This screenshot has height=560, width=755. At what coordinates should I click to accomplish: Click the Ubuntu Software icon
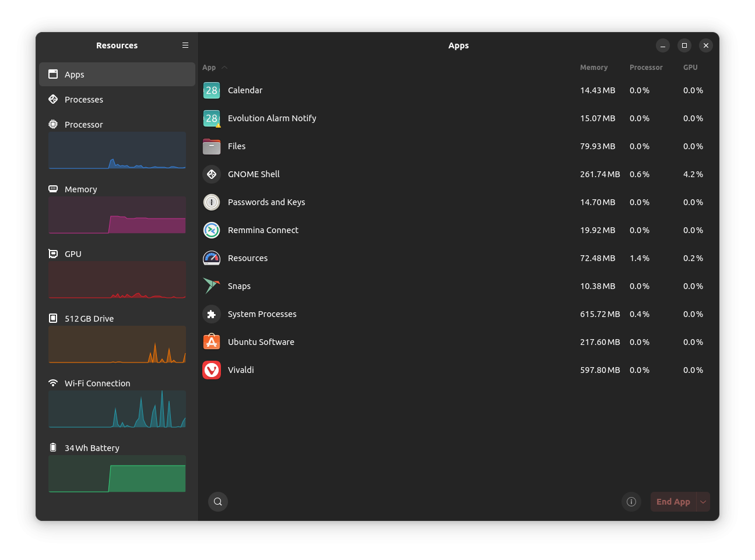[x=212, y=342]
